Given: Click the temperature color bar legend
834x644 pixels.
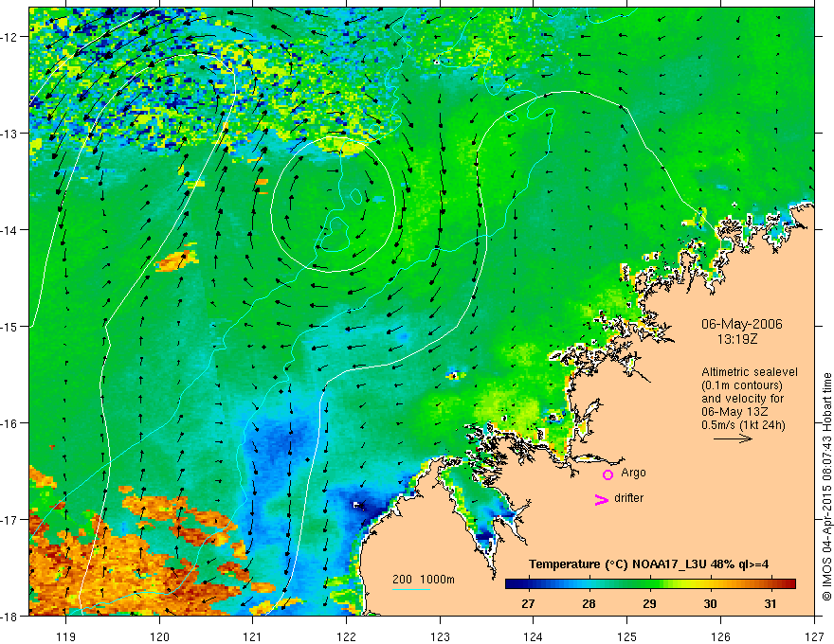Looking at the screenshot, I should pos(650,584).
